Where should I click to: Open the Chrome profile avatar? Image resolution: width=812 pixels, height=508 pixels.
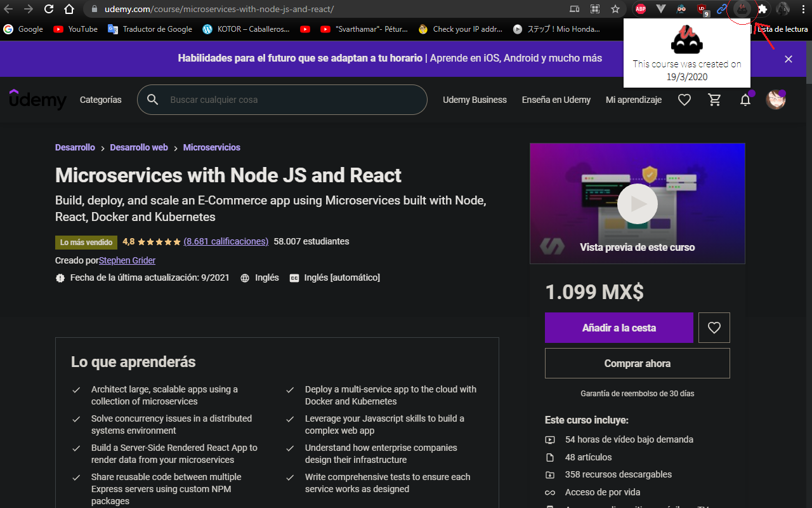point(783,9)
